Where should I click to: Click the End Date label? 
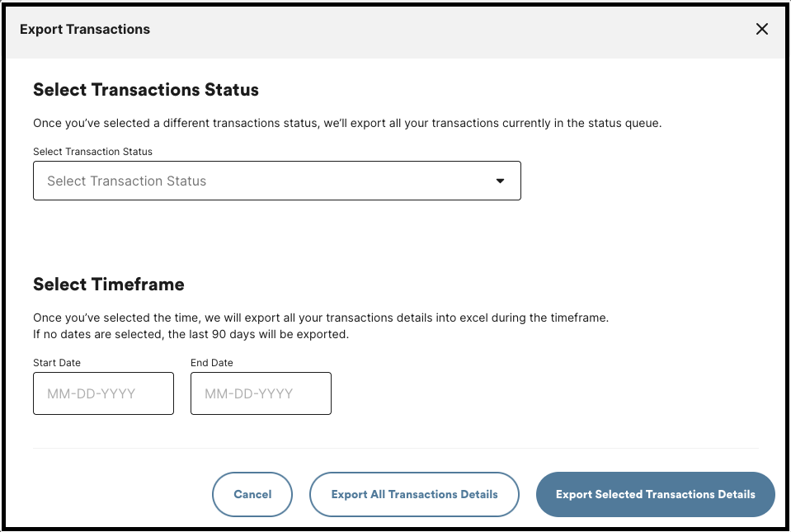coord(211,362)
